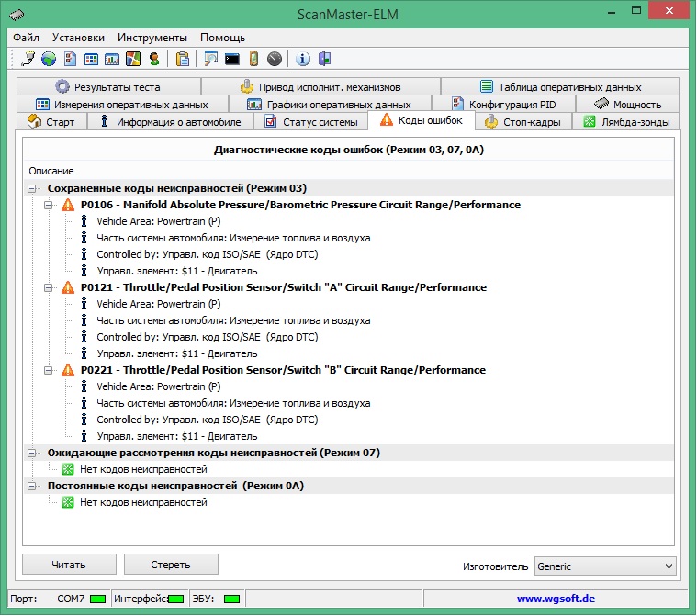Click the handheld device toolbar icon
Screen dimensions: 697x616
click(x=253, y=59)
